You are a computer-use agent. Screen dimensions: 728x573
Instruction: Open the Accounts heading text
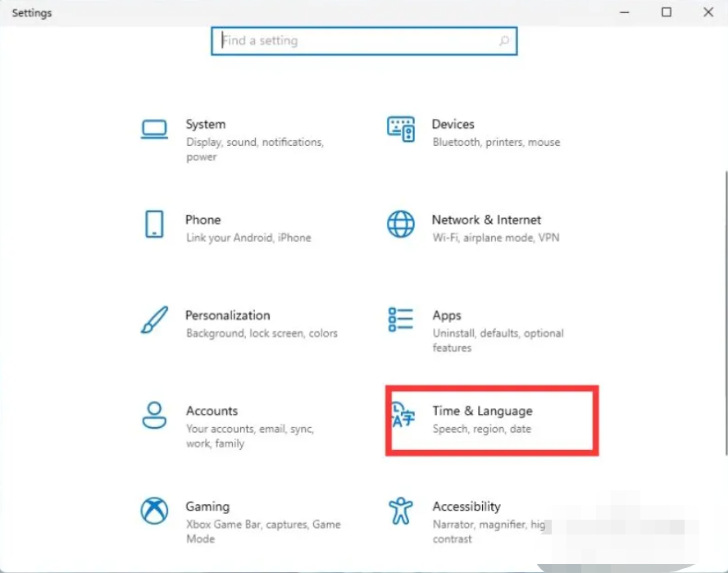pos(212,411)
